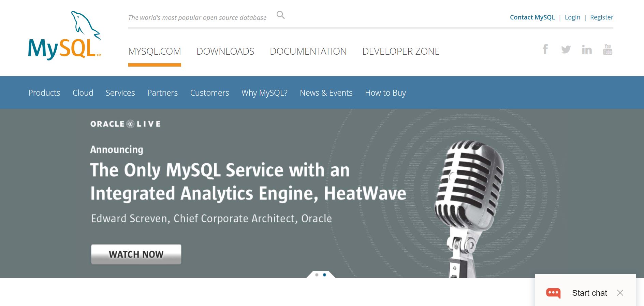Open the Customers menu item
The image size is (644, 306).
point(209,93)
